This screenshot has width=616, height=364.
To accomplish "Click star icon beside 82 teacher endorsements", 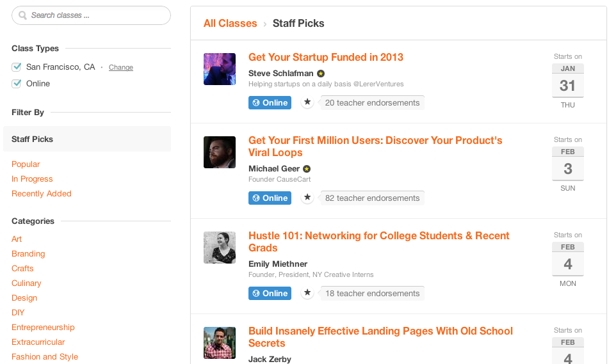I will pyautogui.click(x=307, y=198).
